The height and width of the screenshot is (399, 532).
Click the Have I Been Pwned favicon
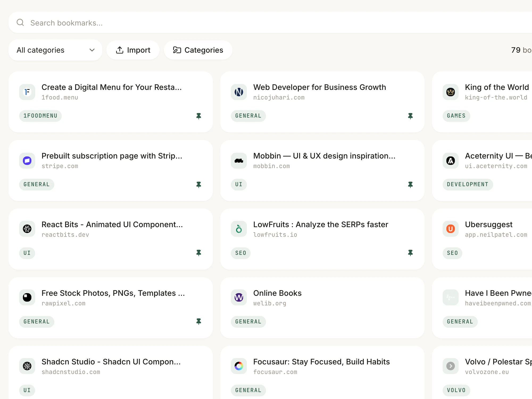(x=451, y=297)
